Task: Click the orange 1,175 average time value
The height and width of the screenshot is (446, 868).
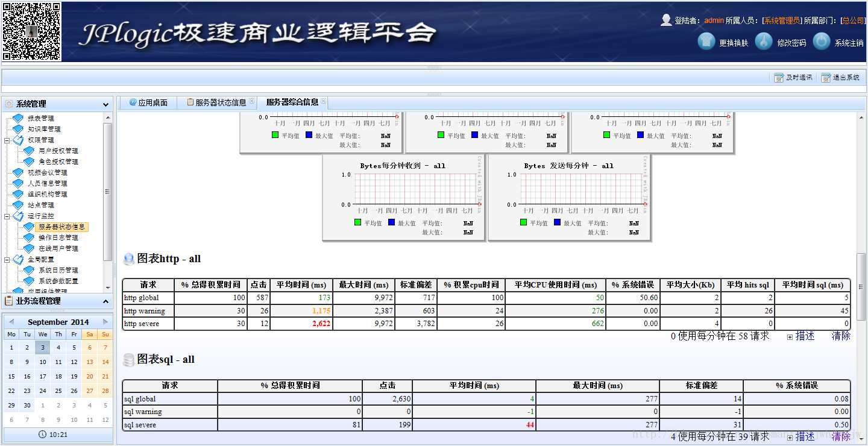Action: pos(321,311)
